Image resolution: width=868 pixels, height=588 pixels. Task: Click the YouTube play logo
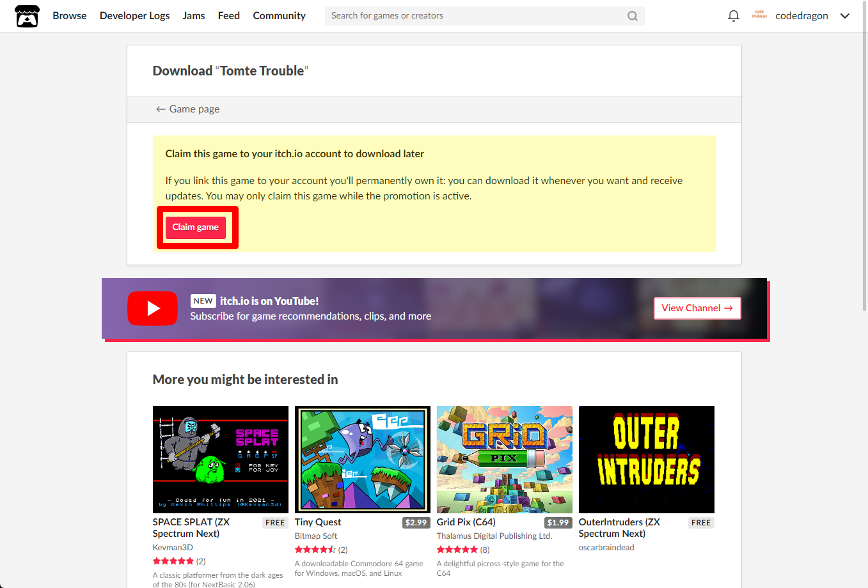pos(152,308)
